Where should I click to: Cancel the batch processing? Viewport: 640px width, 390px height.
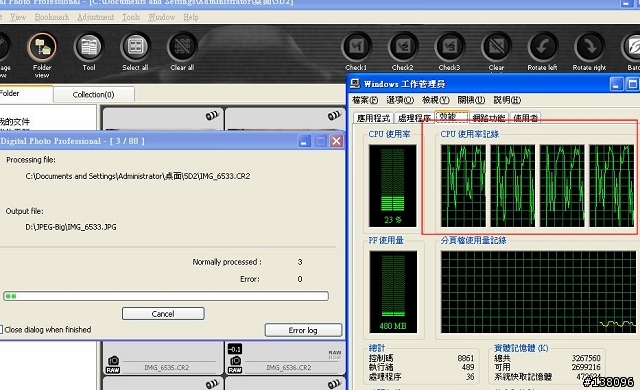pyautogui.click(x=163, y=314)
